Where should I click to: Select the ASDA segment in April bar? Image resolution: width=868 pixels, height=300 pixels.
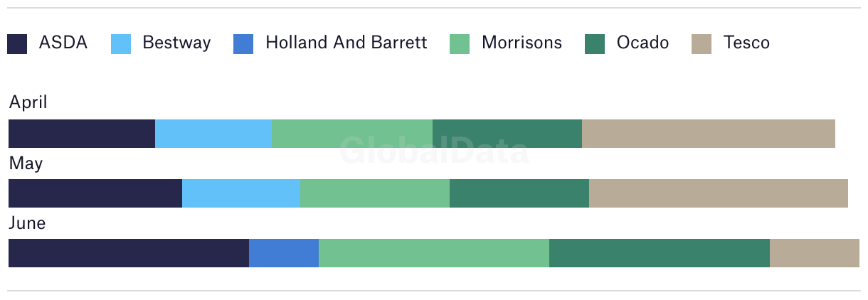(82, 134)
